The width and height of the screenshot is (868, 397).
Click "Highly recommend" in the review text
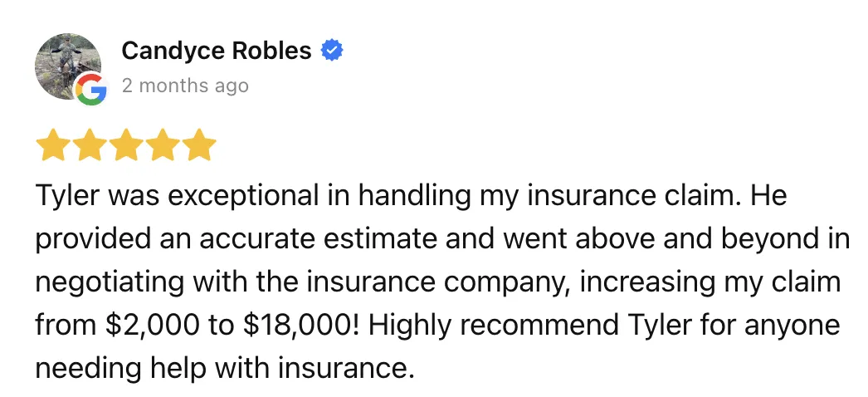493,325
